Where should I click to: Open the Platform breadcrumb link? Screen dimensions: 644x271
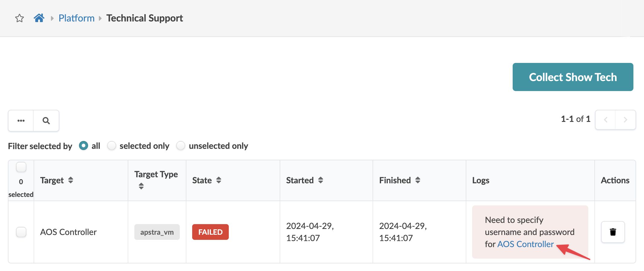[77, 18]
